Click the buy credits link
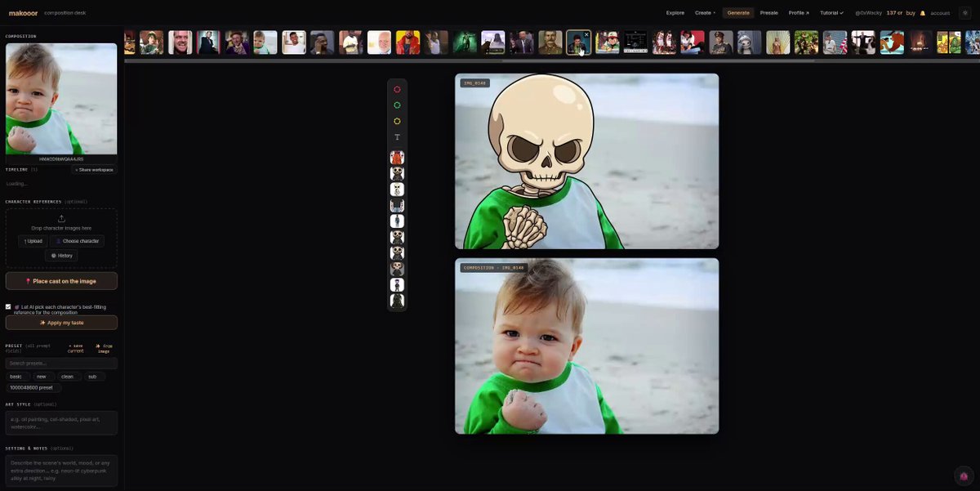The width and height of the screenshot is (980, 491). (911, 13)
